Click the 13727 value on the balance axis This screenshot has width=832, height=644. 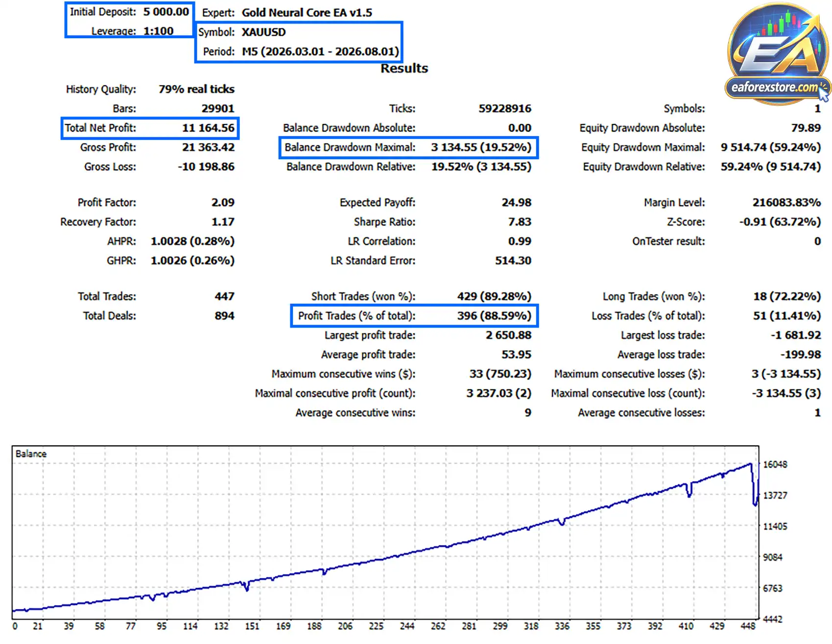coord(775,495)
